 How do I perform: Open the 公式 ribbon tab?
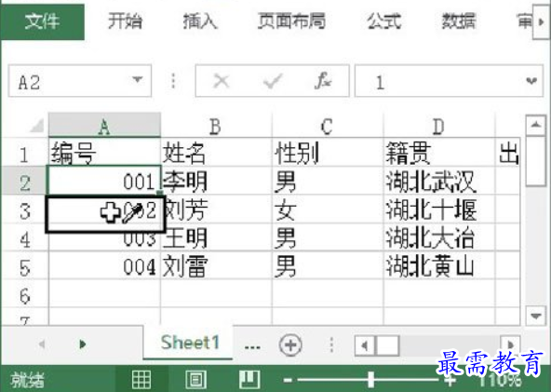tap(383, 21)
